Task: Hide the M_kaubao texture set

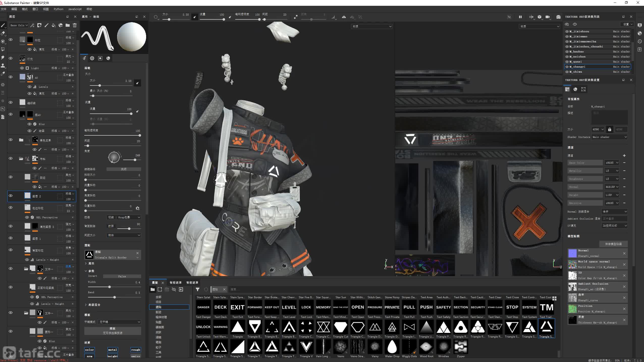Action: point(567,52)
